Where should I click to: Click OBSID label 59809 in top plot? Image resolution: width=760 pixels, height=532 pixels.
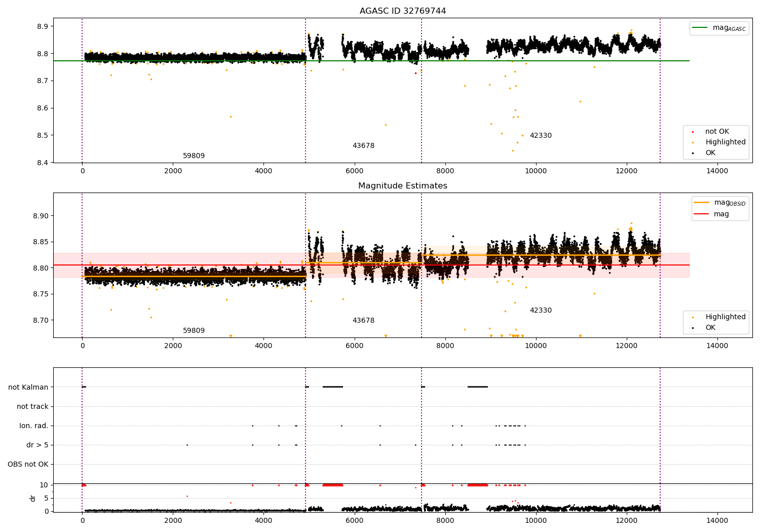tap(194, 156)
